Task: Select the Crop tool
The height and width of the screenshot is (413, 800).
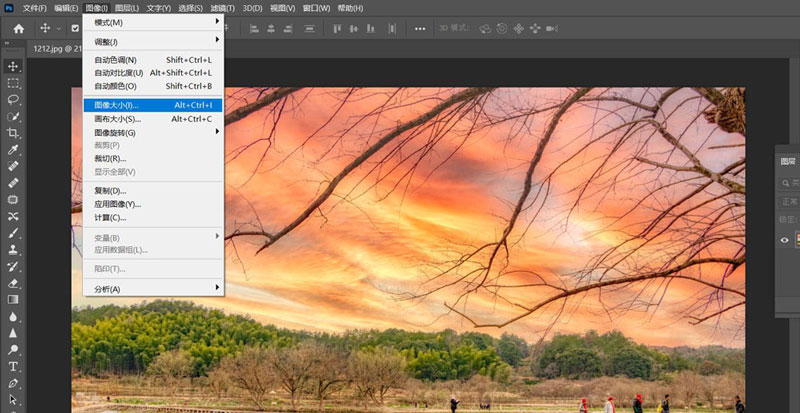Action: (x=14, y=133)
